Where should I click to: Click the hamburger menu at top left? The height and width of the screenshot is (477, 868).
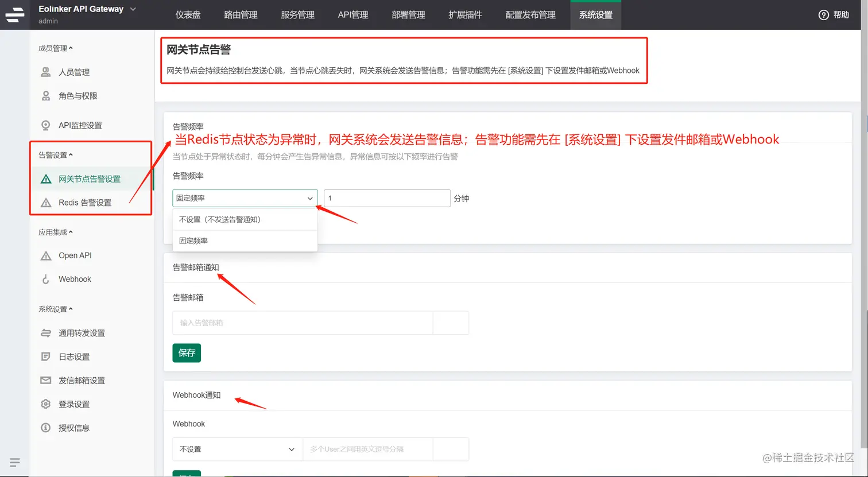tap(14, 14)
